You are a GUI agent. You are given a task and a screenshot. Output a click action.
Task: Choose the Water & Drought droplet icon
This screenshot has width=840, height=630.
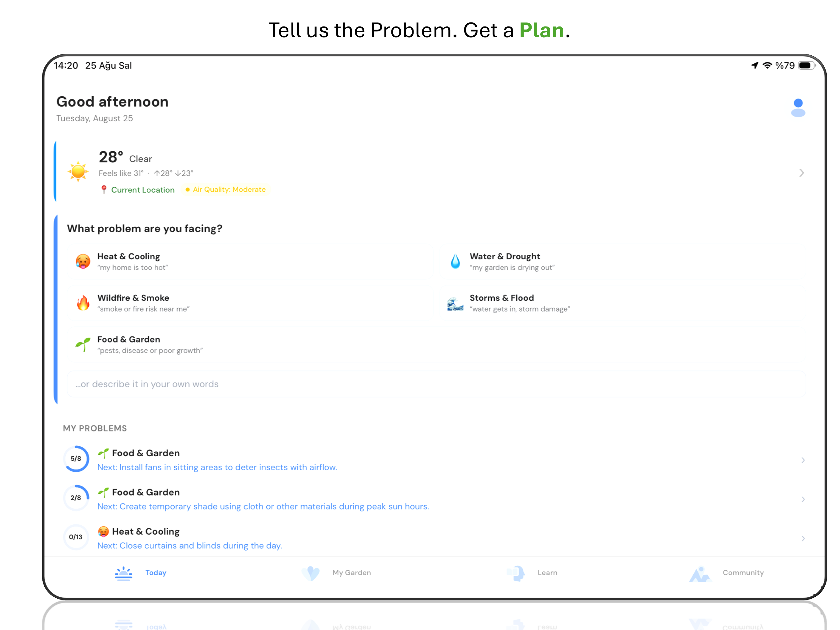click(455, 261)
